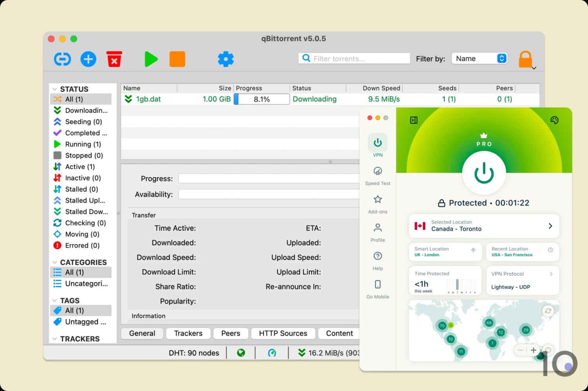Select Stalled Uploading status filter

(81, 200)
